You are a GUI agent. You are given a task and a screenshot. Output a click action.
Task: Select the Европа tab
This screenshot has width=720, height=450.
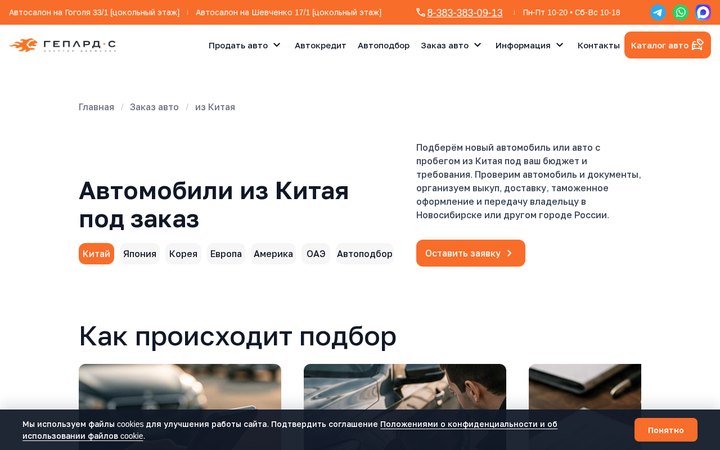tap(226, 253)
